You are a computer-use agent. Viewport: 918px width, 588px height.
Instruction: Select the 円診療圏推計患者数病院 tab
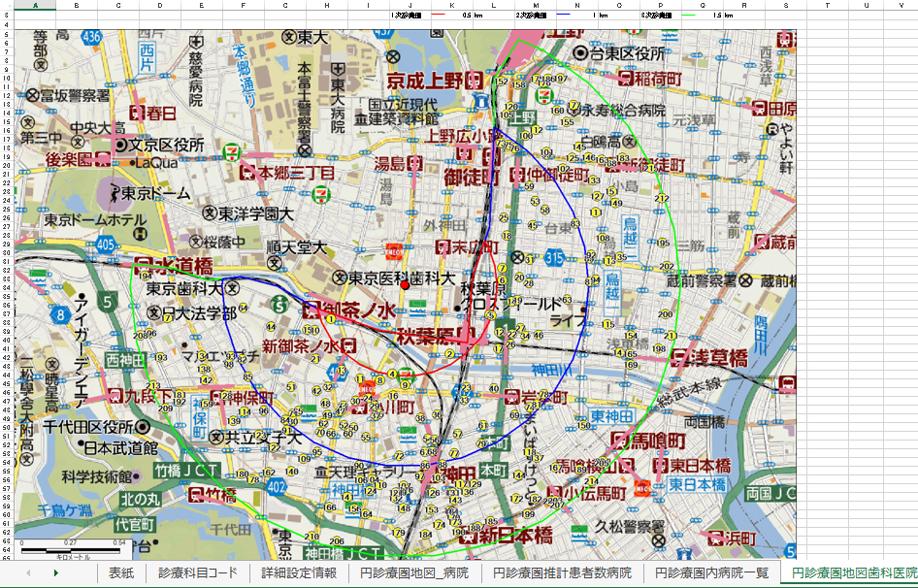pyautogui.click(x=562, y=572)
